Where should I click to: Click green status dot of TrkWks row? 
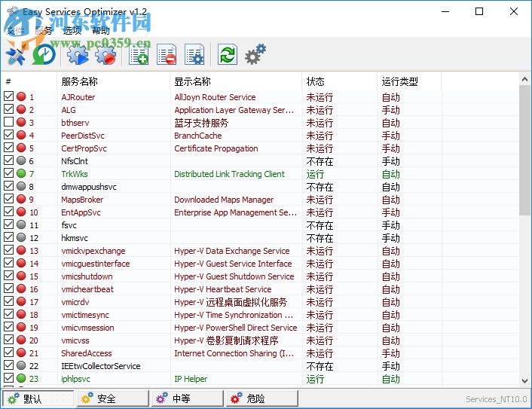(21, 173)
